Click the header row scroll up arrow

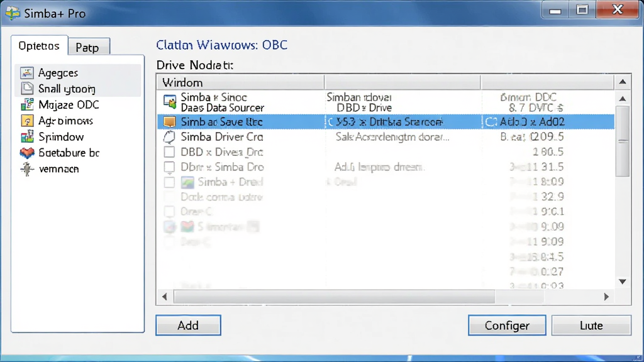pos(623,82)
